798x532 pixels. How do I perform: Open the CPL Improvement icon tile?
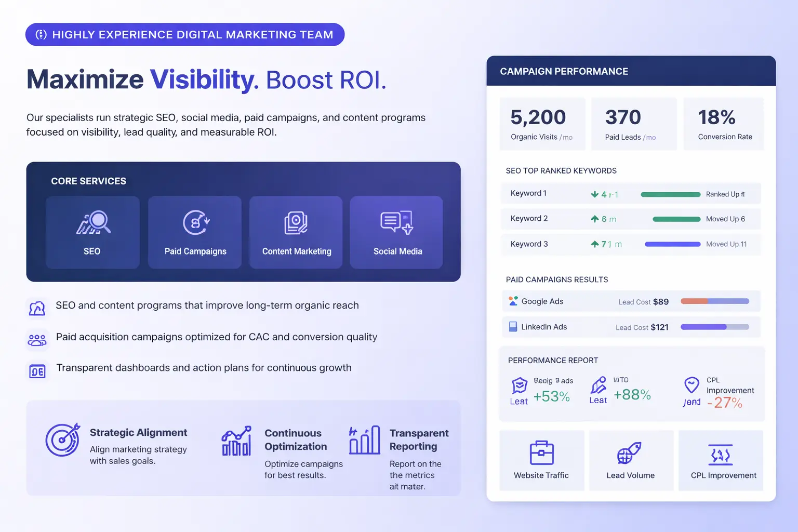(721, 460)
